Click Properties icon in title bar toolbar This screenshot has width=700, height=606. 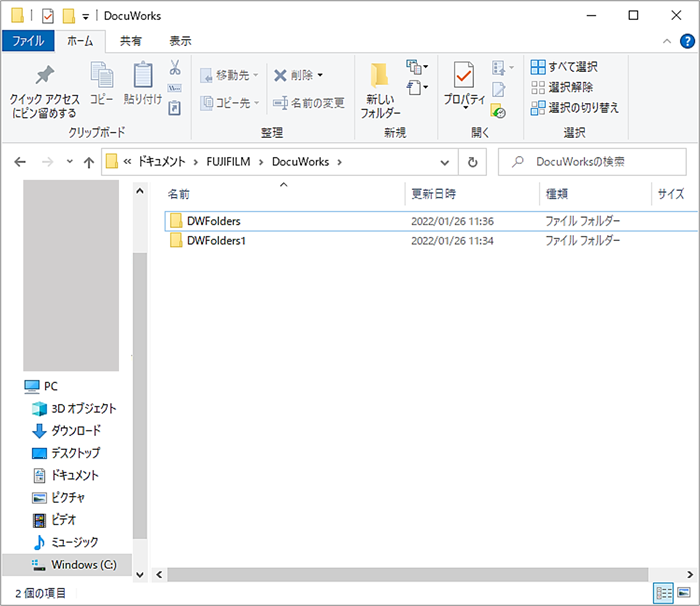click(48, 16)
